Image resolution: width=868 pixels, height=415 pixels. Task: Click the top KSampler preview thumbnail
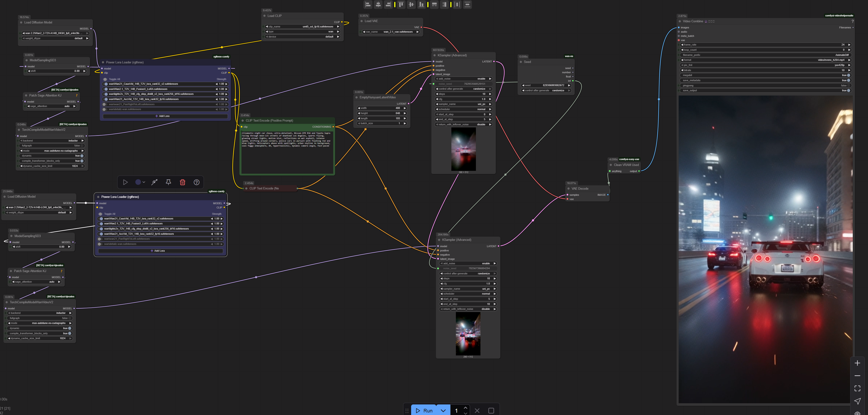click(x=463, y=149)
